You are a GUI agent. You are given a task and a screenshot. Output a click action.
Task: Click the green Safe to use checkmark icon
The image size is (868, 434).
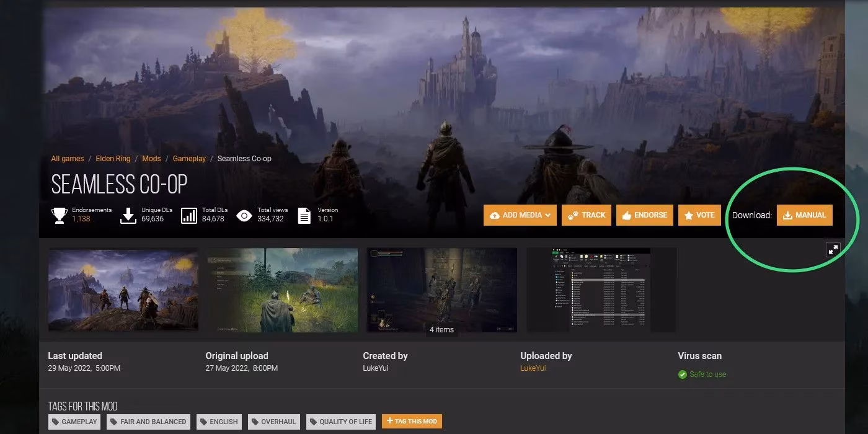pos(683,374)
